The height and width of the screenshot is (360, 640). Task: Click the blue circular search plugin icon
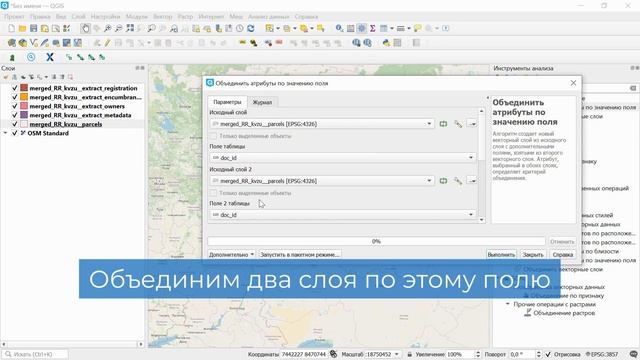coord(31,57)
